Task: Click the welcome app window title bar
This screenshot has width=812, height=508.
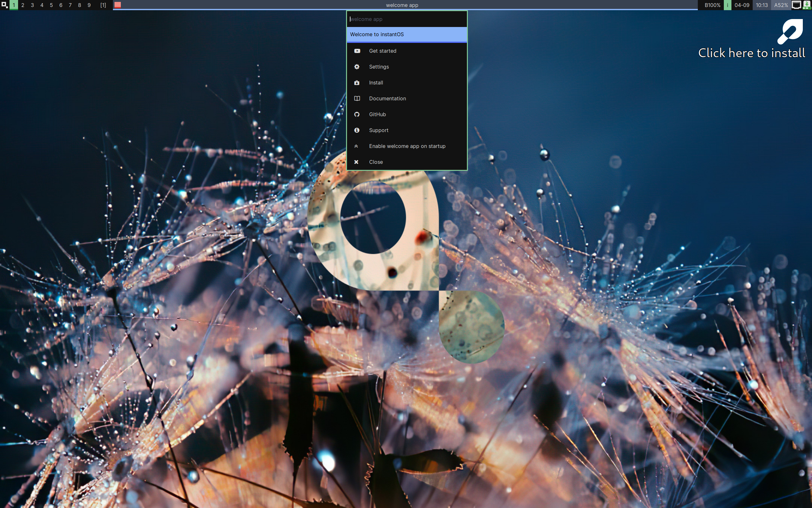Action: tap(405, 5)
